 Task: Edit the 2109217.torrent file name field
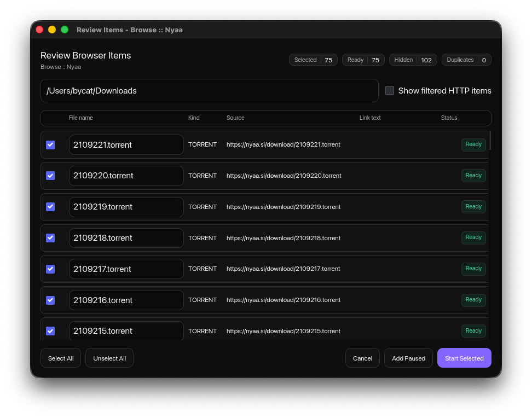pyautogui.click(x=126, y=269)
